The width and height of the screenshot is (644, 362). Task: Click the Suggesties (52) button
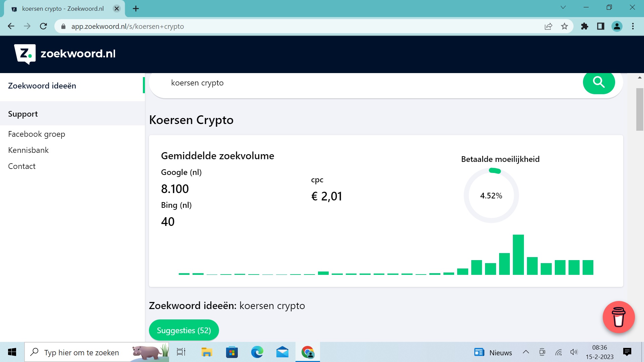[184, 330]
